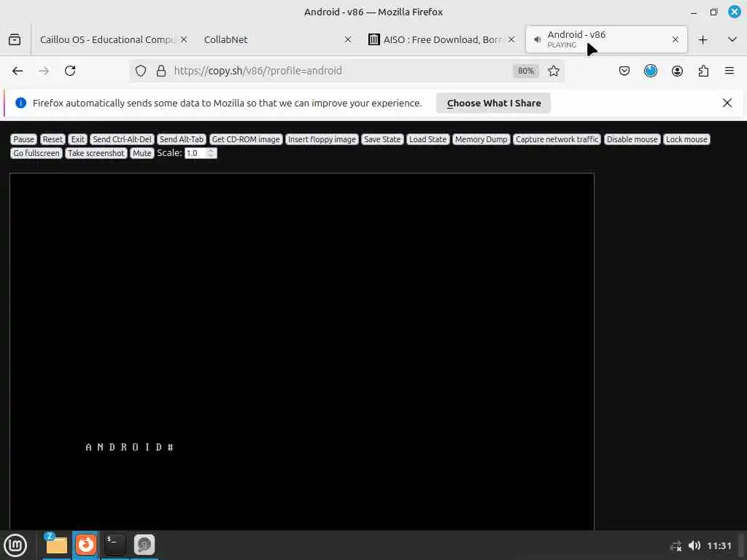Click the forward navigation arrow

(x=44, y=71)
